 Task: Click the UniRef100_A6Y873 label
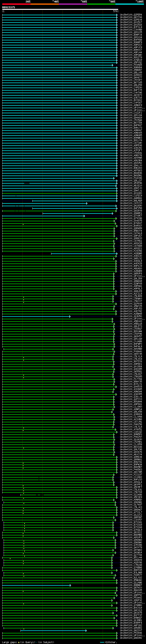pyautogui.click(x=131, y=95)
